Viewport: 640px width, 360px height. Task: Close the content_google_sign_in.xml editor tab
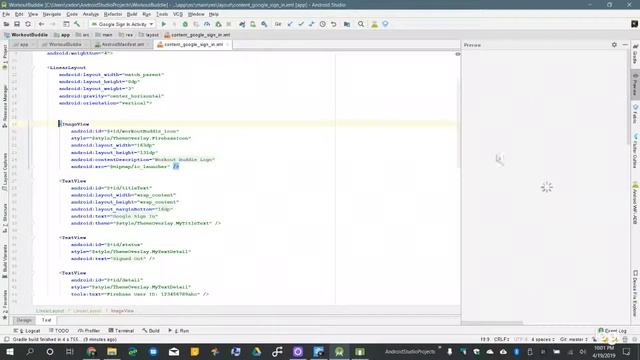(x=227, y=44)
